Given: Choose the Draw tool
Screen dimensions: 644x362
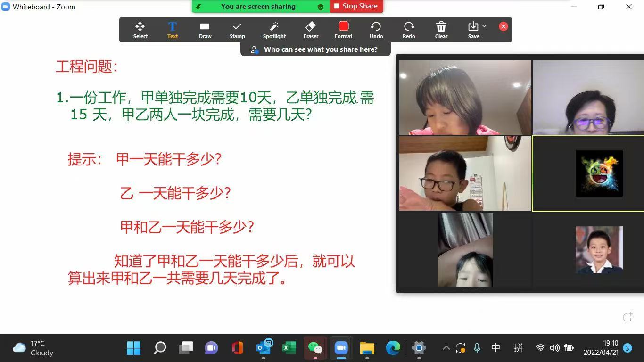Looking at the screenshot, I should click(205, 29).
